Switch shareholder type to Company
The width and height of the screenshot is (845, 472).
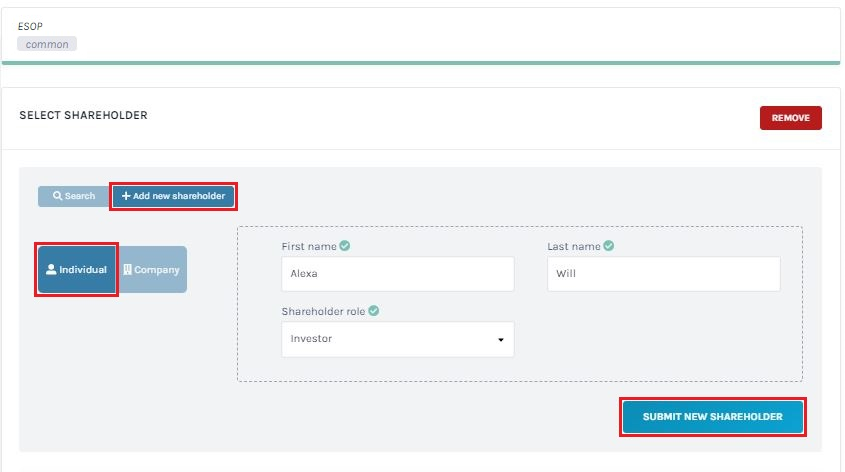[x=153, y=269]
